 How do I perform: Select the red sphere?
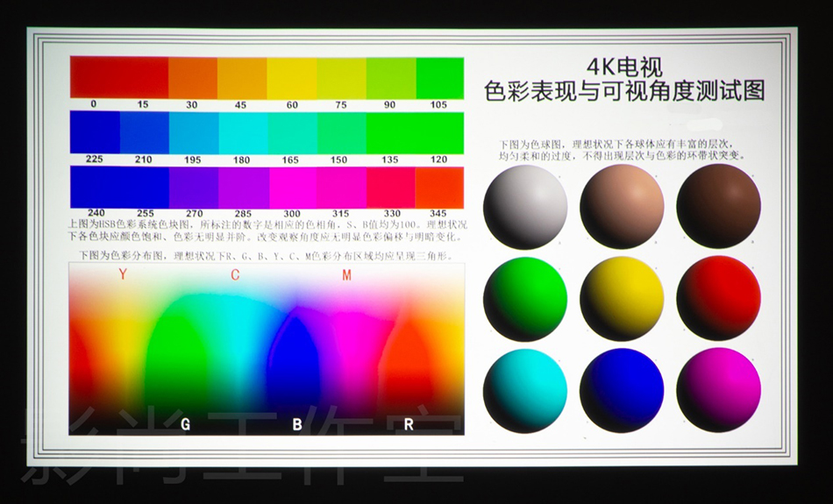click(718, 299)
